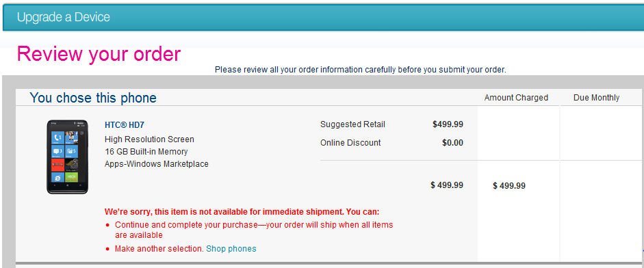The image size is (644, 268).
Task: Click the $0.00 online discount amount
Action: [x=452, y=143]
